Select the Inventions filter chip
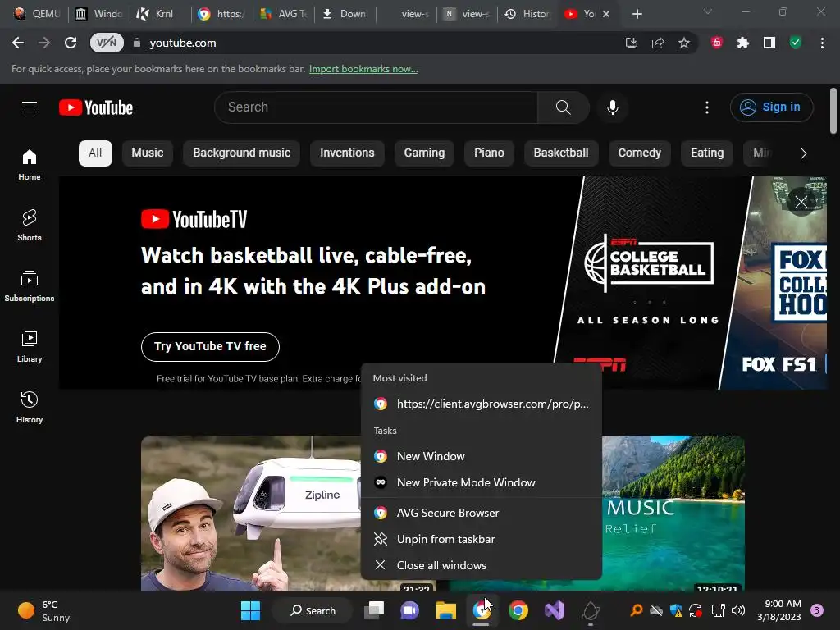This screenshot has height=630, width=840. coord(347,153)
